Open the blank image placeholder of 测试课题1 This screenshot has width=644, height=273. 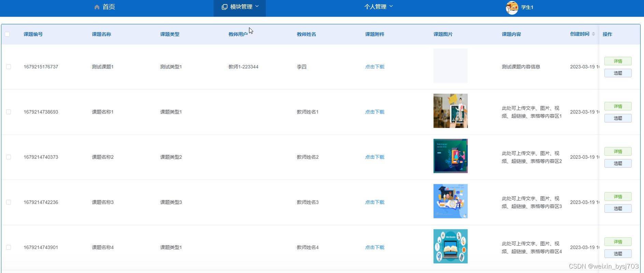450,66
